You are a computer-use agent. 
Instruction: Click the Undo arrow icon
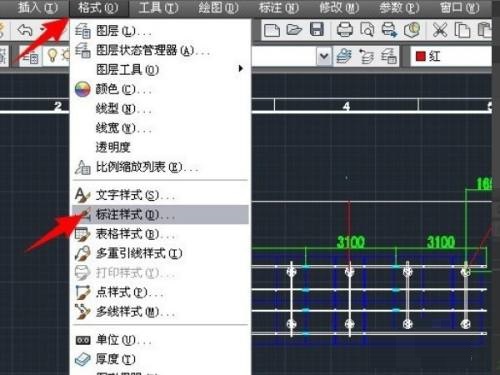[x=25, y=30]
